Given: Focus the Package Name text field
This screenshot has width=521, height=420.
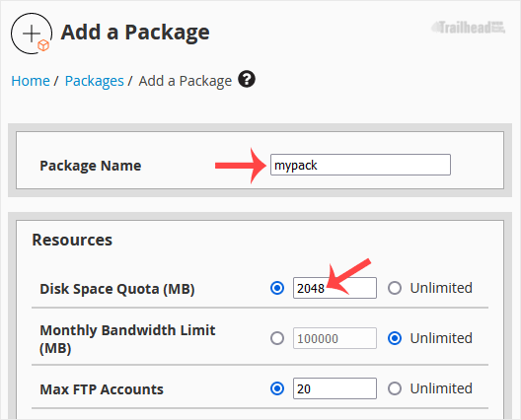Looking at the screenshot, I should point(360,165).
